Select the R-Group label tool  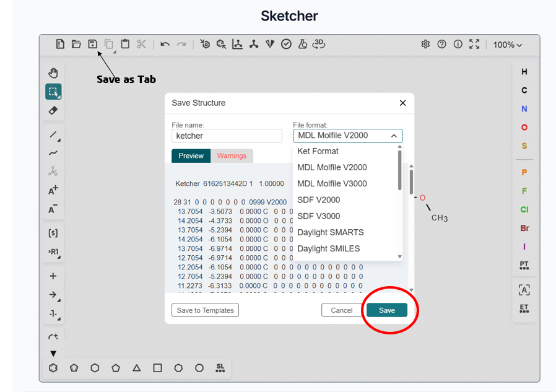click(53, 251)
